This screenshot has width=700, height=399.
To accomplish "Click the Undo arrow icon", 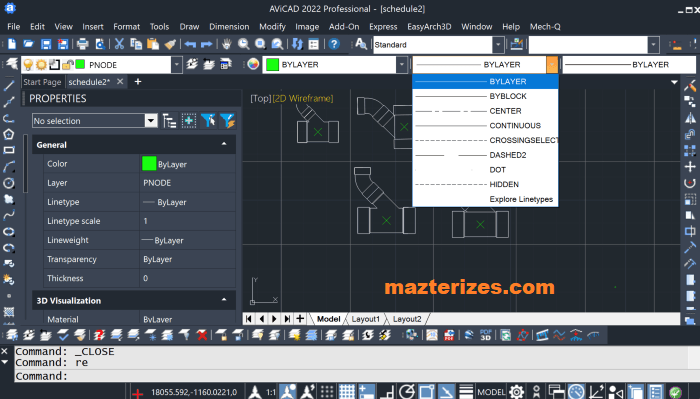I will pos(190,44).
